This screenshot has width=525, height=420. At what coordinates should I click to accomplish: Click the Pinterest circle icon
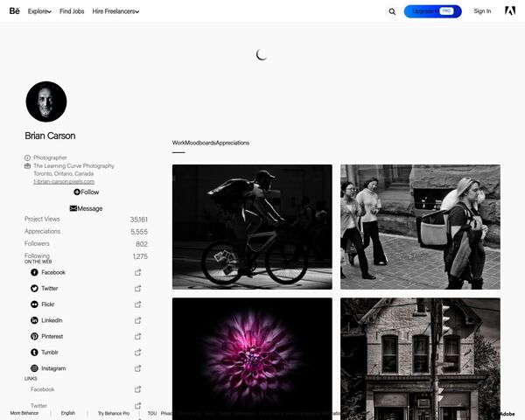(x=35, y=336)
